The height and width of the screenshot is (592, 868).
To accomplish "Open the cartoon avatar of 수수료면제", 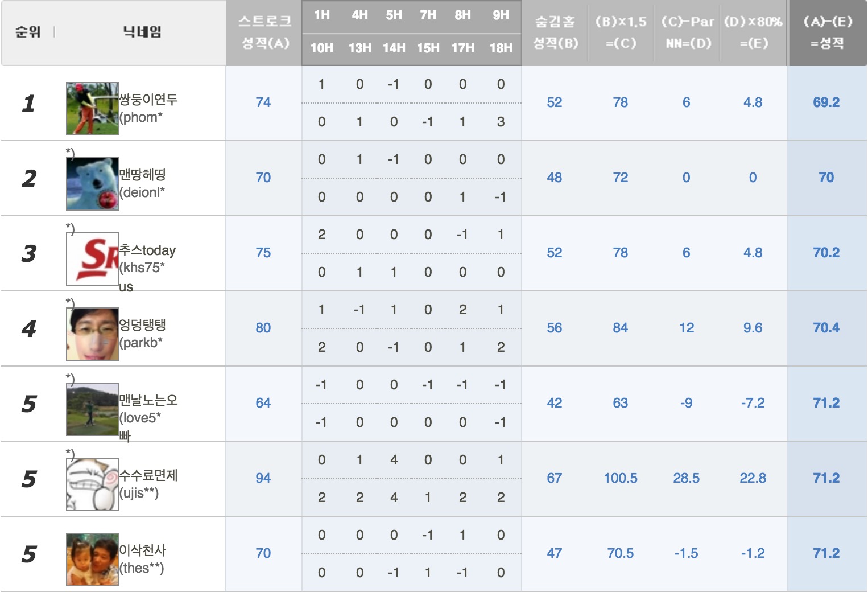I will (x=92, y=484).
